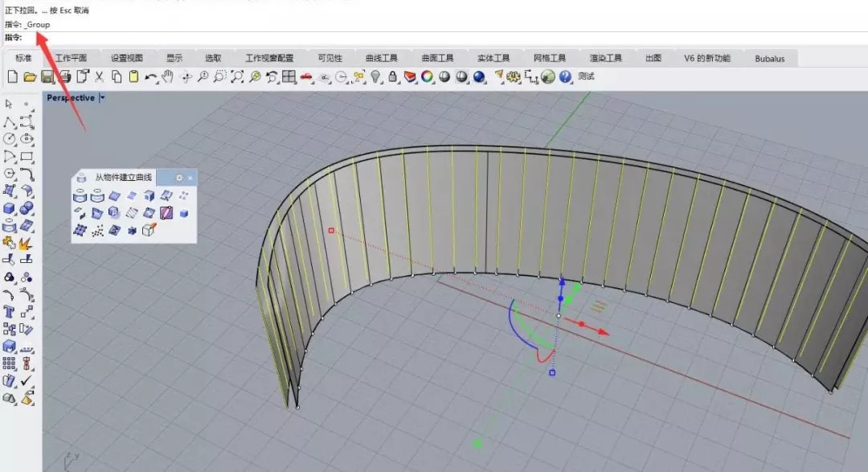868x472 pixels.
Task: Open a file with the folder icon
Action: click(30, 76)
